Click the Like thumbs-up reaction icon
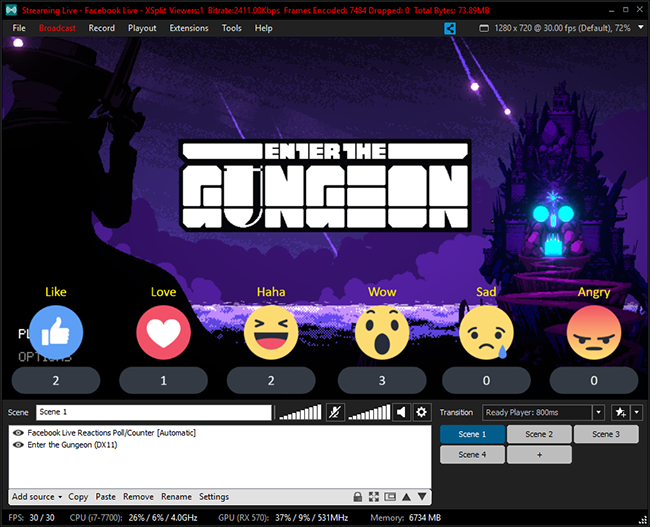This screenshot has height=527, width=650. point(56,333)
